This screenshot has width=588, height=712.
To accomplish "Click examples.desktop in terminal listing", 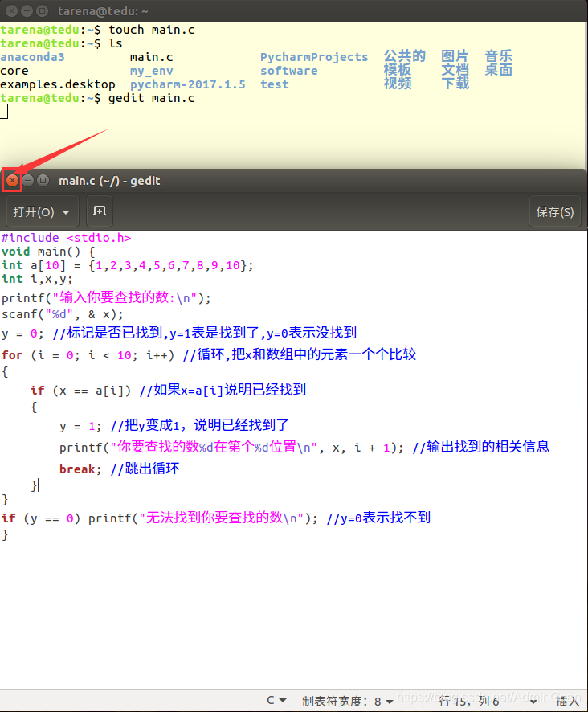I will pyautogui.click(x=58, y=85).
